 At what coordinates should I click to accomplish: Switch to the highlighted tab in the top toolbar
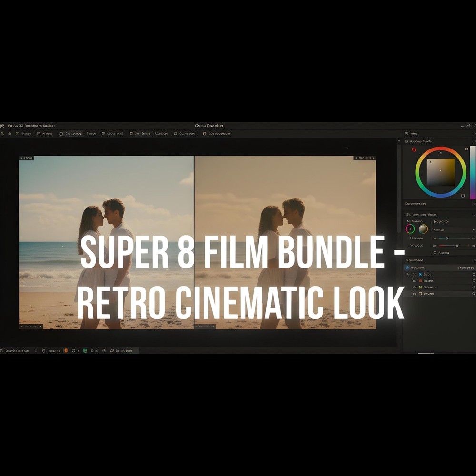[x=71, y=133]
